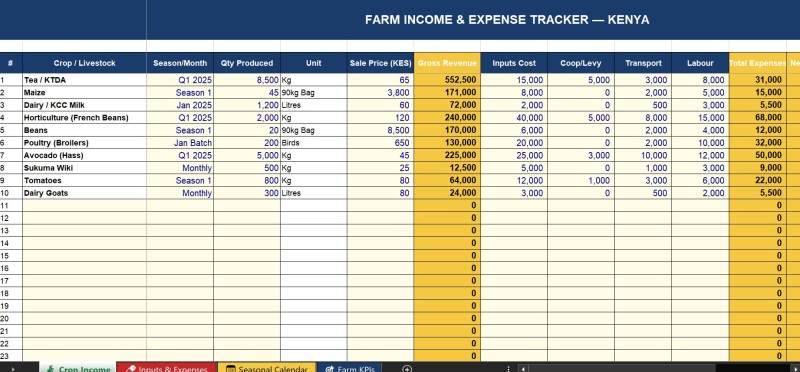This screenshot has height=372, width=800.
Task: Select gross revenue 225,000 for Avocado
Action: click(x=447, y=155)
